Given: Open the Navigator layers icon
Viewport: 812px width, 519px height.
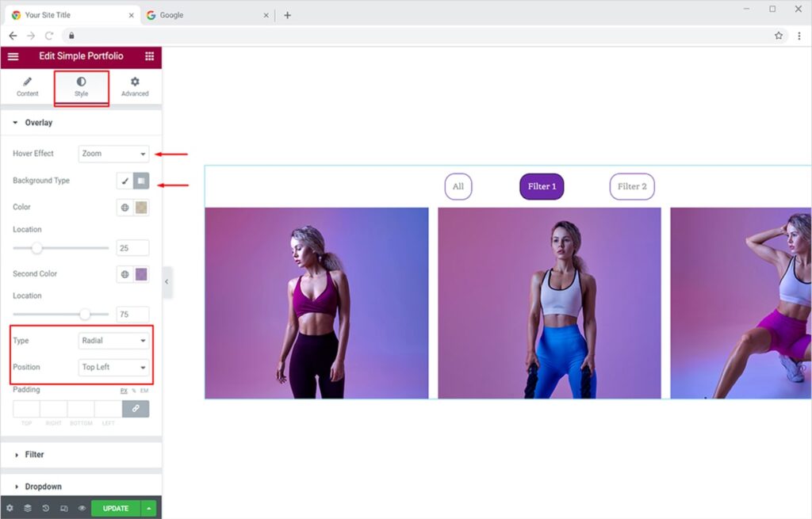Looking at the screenshot, I should 28,508.
